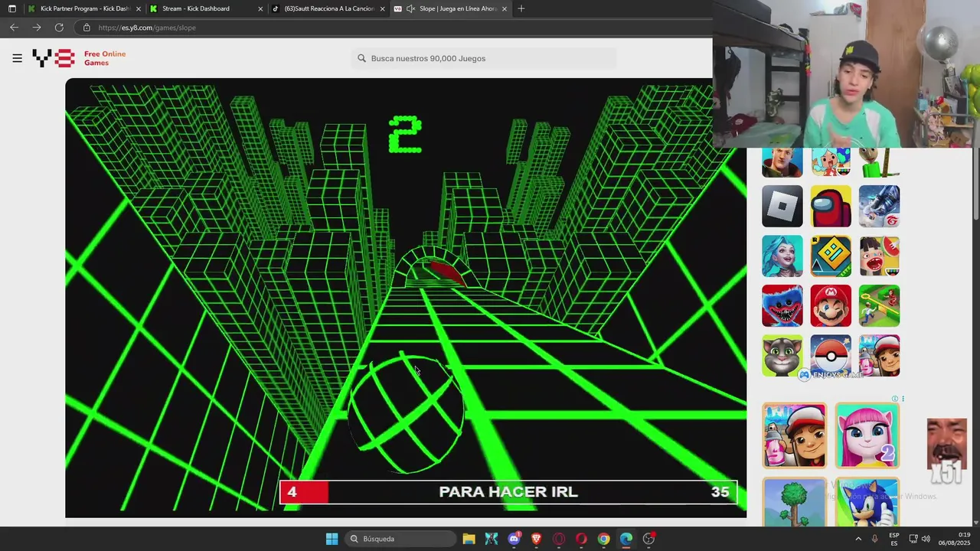
Task: Open the Geometry Dash game icon
Action: click(831, 256)
